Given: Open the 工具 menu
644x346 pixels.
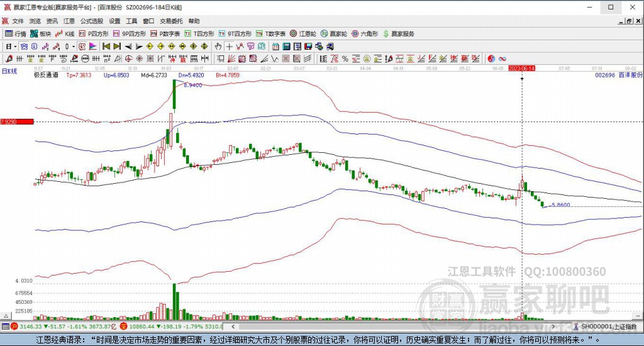Looking at the screenshot, I should click(x=131, y=21).
